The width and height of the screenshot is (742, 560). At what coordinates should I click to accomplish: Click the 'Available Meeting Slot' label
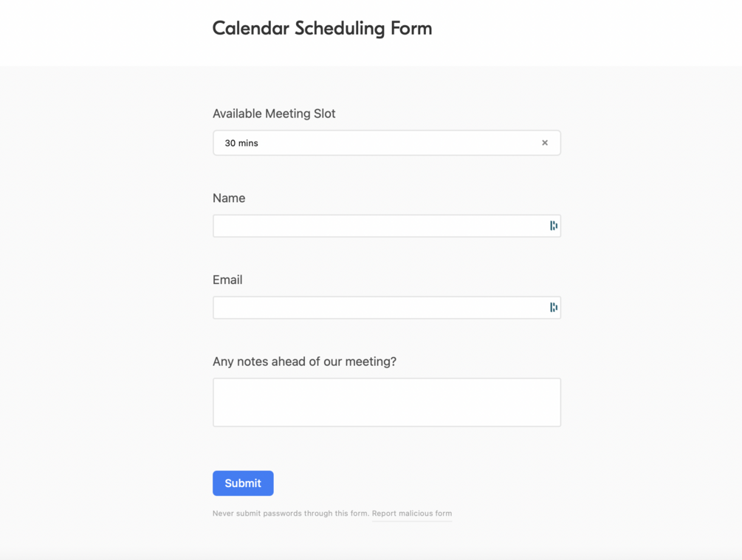click(x=274, y=114)
